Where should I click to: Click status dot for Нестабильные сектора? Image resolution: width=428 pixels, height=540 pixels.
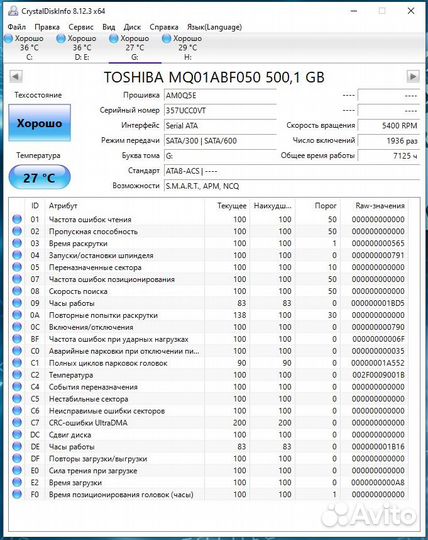coord(17,398)
